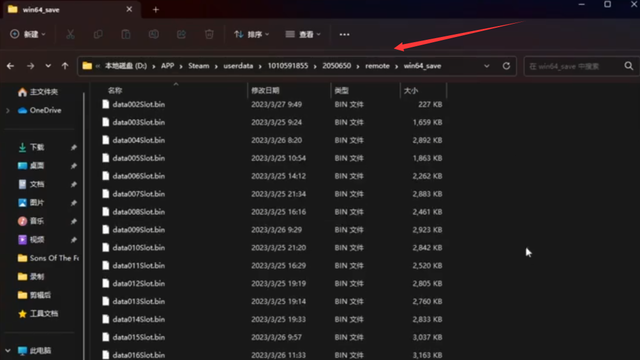Viewport: 640px width, 360px height.
Task: Navigate to local disk D: breadcrumb
Action: 126,66
